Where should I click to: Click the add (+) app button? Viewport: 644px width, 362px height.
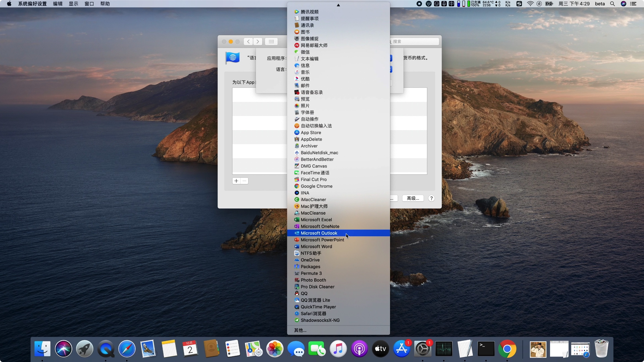pos(236,181)
